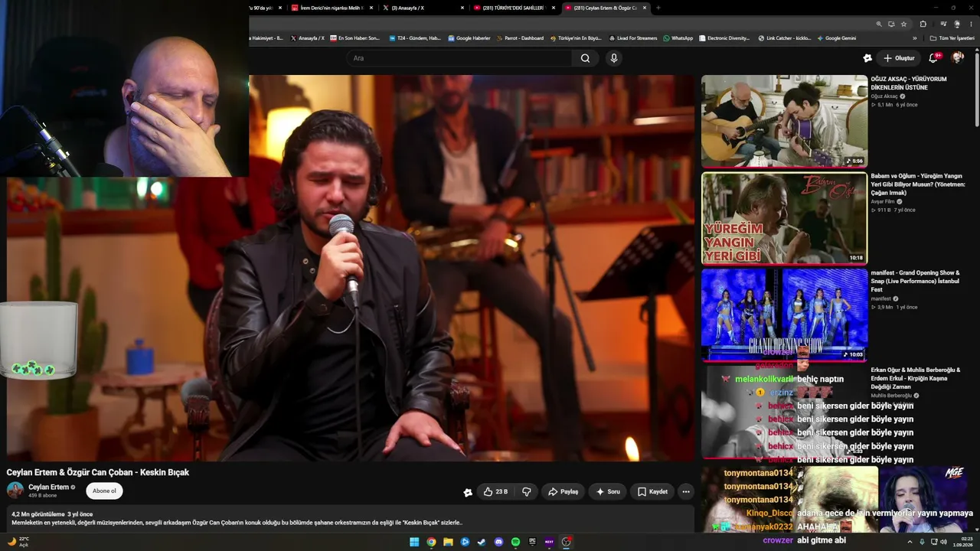Open Epic Games Launcher from the taskbar
This screenshot has width=980, height=551.
pyautogui.click(x=532, y=542)
